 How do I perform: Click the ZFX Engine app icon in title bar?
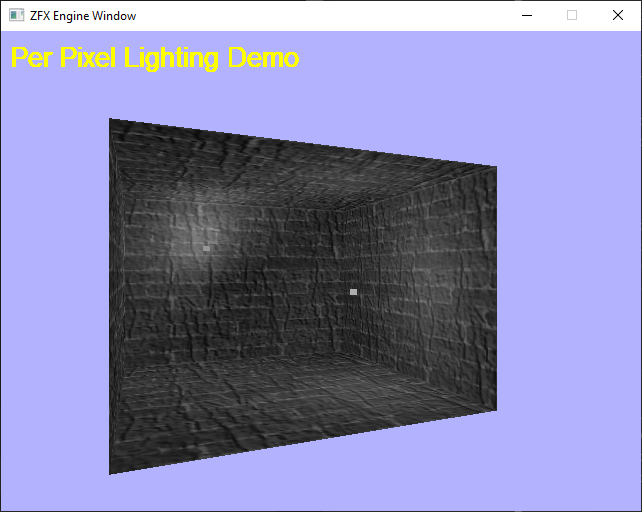point(16,16)
